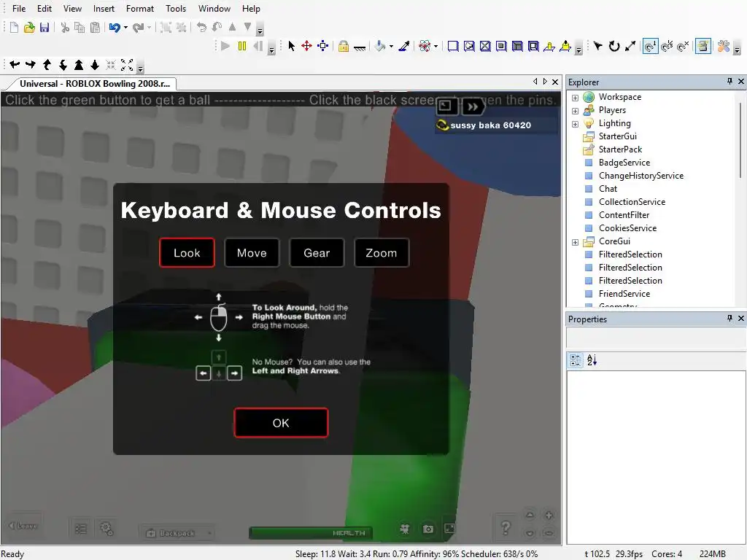
Task: Toggle the 1-stud grid snap magnet
Action: point(650,46)
